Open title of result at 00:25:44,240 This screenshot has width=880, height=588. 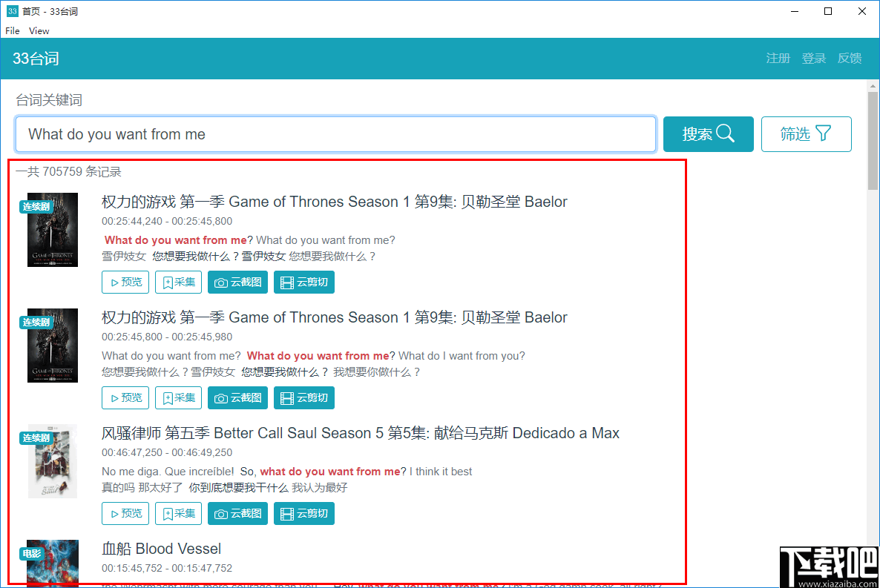point(334,202)
